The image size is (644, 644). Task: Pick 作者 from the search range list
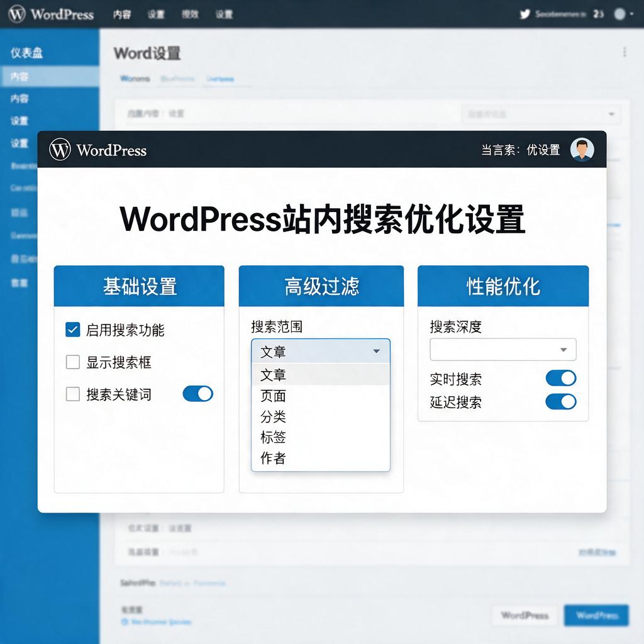click(320, 458)
